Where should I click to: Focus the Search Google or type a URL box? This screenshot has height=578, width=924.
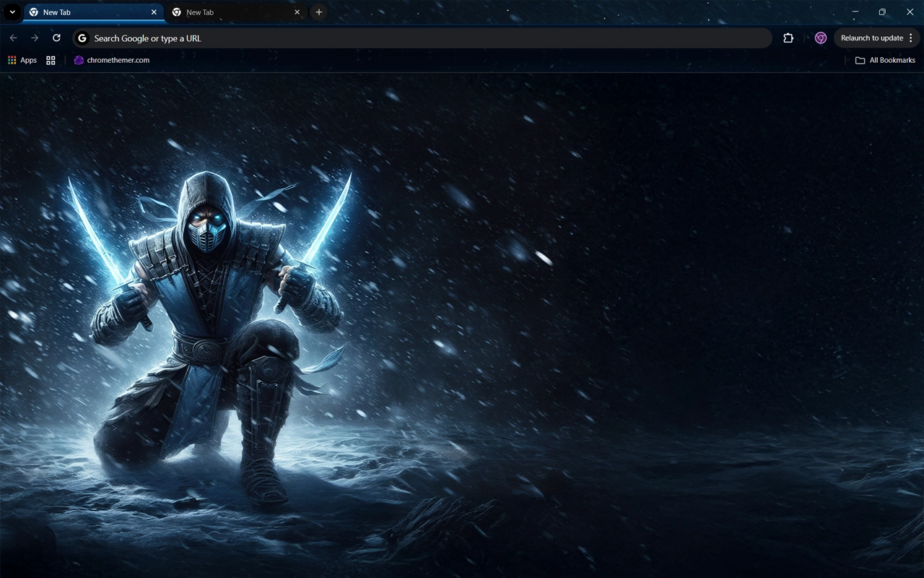coord(422,38)
